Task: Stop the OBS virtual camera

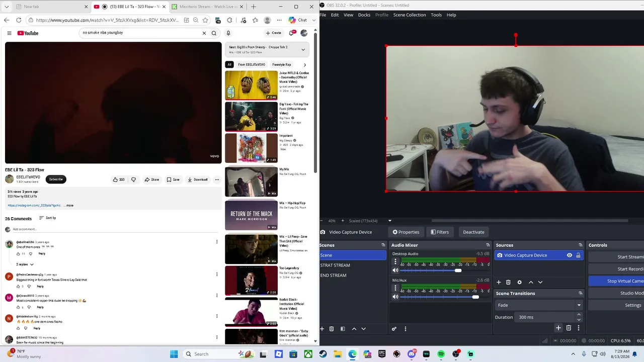Action: pos(616,281)
